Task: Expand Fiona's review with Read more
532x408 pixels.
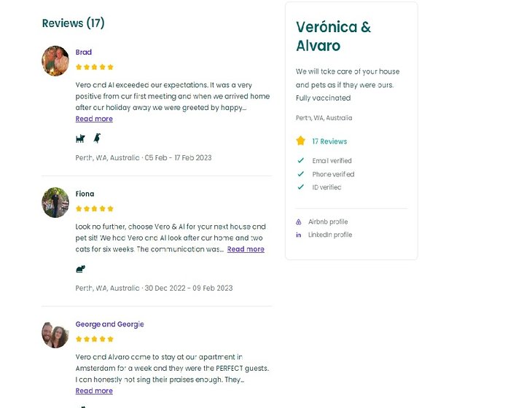Action: [x=246, y=249]
